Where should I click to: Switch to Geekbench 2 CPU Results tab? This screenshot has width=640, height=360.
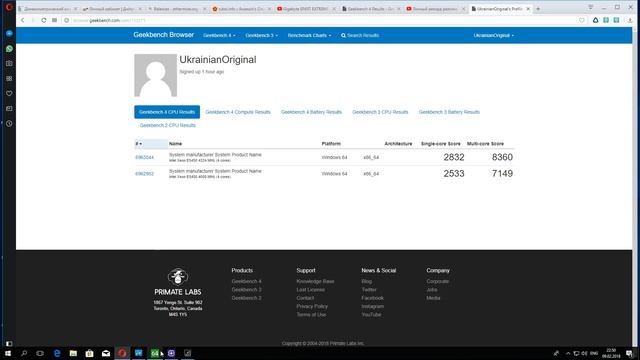point(168,125)
